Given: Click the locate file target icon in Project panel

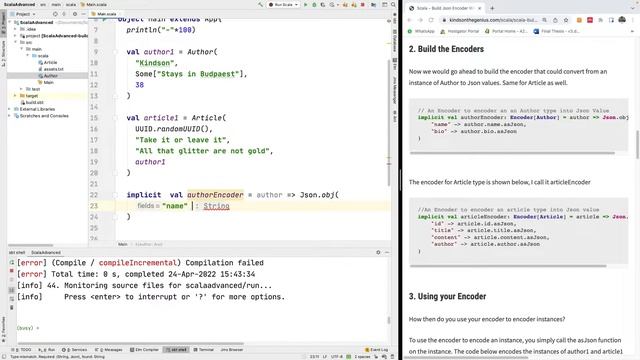Looking at the screenshot, I should (x=55, y=14).
